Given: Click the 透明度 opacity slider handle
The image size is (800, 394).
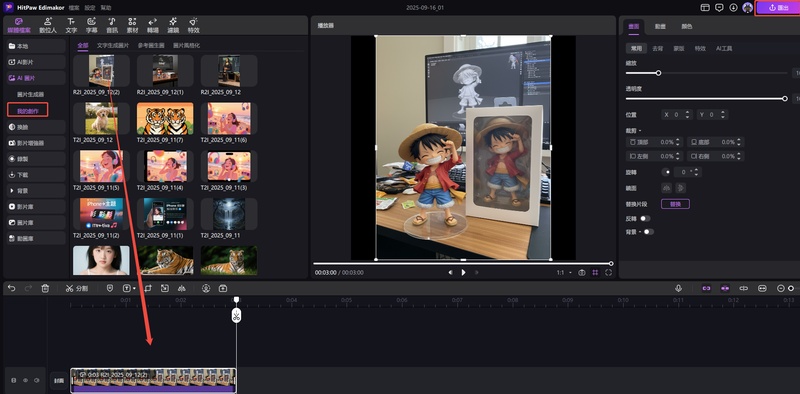Looking at the screenshot, I should coord(785,98).
